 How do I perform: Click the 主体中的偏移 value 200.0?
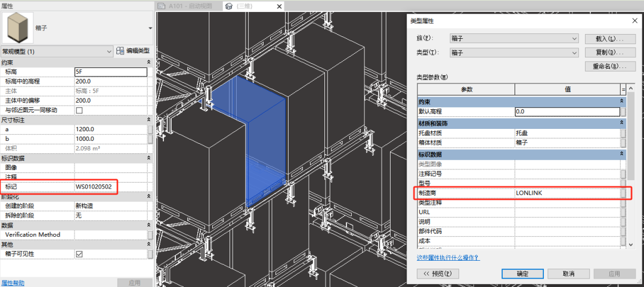coord(110,101)
